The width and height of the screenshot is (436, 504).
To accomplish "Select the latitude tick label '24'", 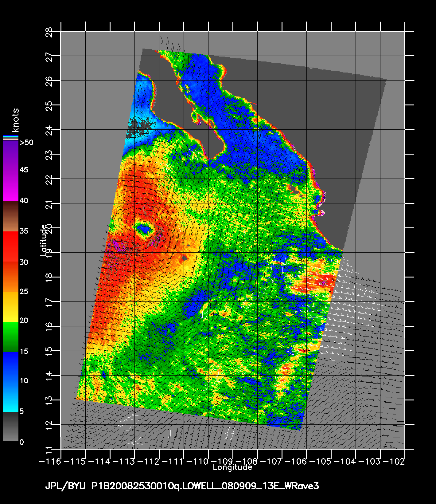I will [49, 130].
